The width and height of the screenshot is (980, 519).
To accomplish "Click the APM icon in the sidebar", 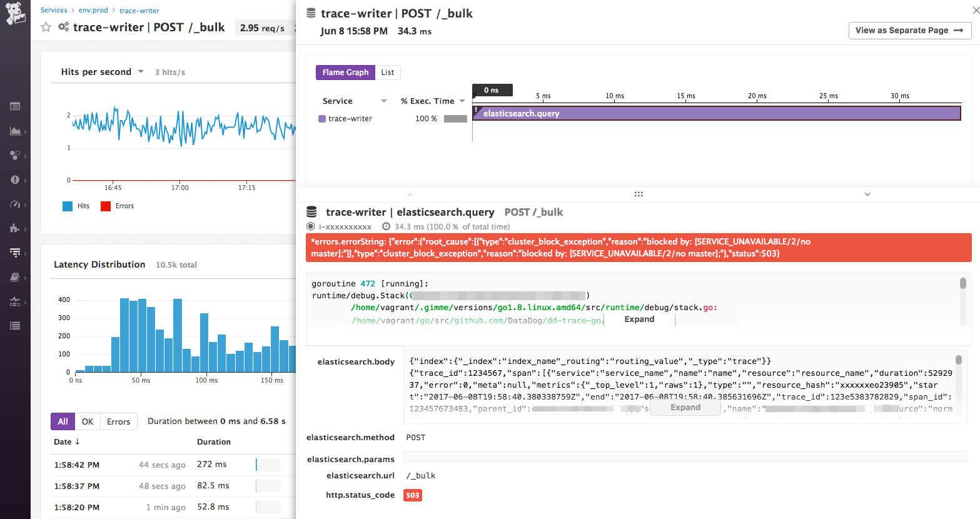I will (15, 253).
